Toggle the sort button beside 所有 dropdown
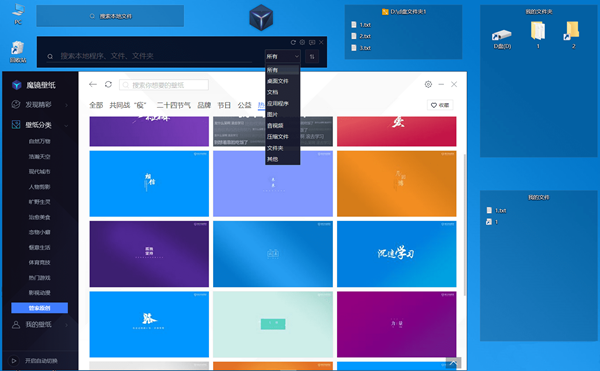Screen dimensions: 600x371 tap(312, 57)
